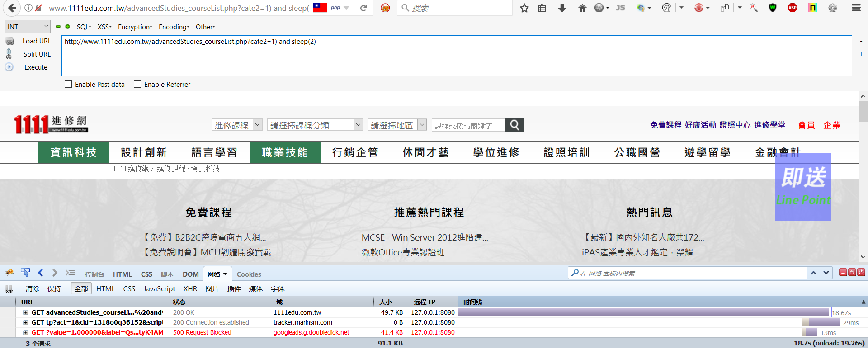Click the 1111 進修網 site logo
This screenshot has height=359, width=868.
pos(51,124)
